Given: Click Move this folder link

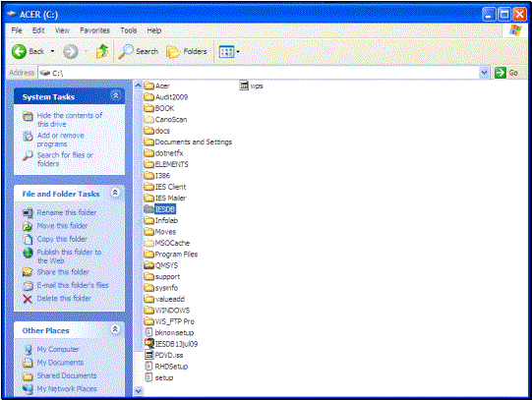Looking at the screenshot, I should 62,226.
